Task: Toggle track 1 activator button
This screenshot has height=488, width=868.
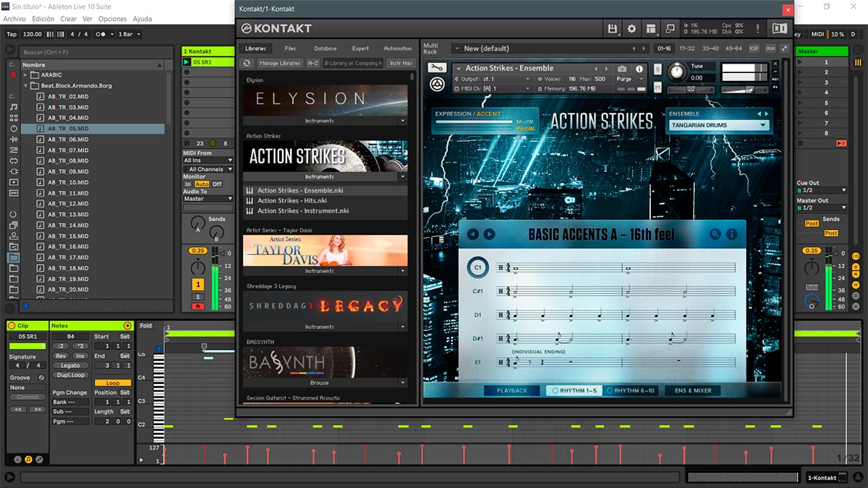Action: pyautogui.click(x=197, y=285)
